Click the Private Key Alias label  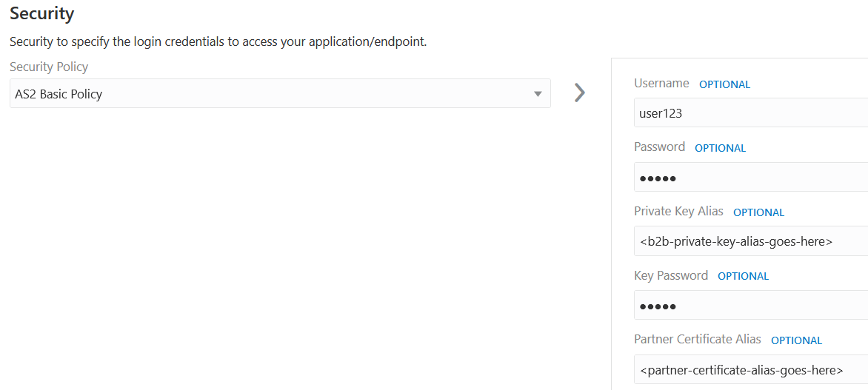[x=678, y=212]
